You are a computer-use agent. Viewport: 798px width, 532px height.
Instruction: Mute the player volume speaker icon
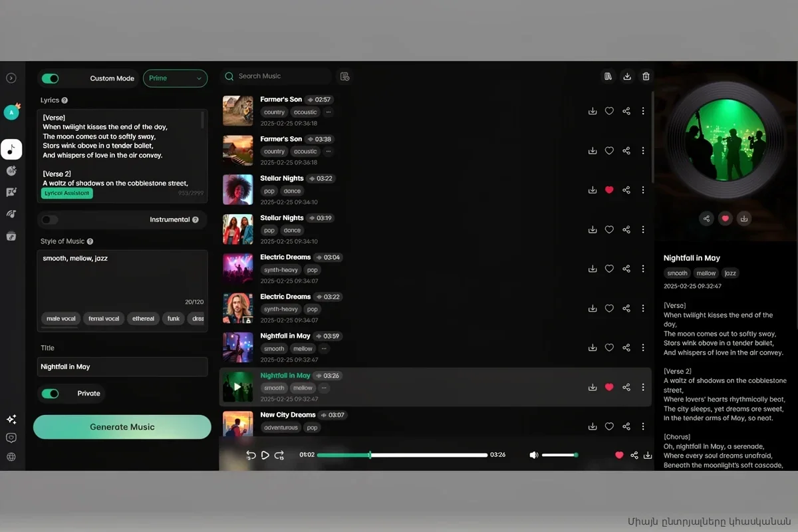[x=533, y=455]
